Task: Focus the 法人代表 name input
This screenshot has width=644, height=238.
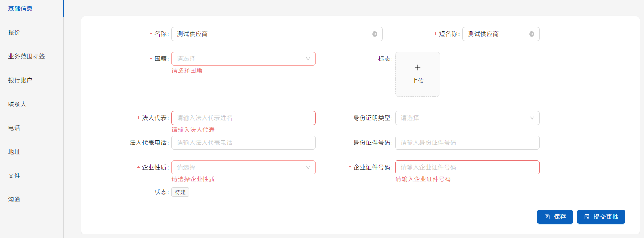Action: click(x=243, y=118)
